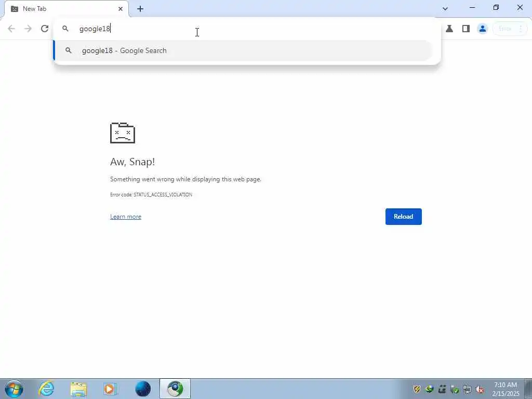This screenshot has height=399, width=532.
Task: Close the New Tab tab
Action: (121, 9)
